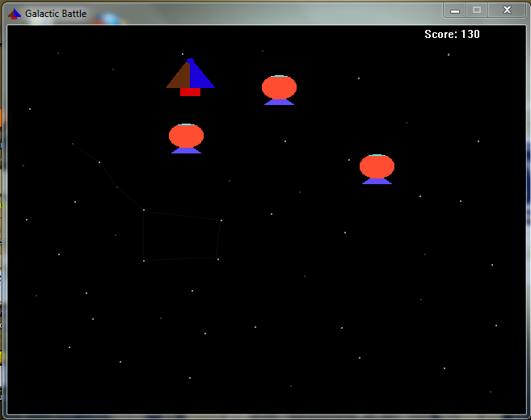This screenshot has width=531, height=420.
Task: Click the red alien saucer beside the player ship
Action: click(279, 90)
